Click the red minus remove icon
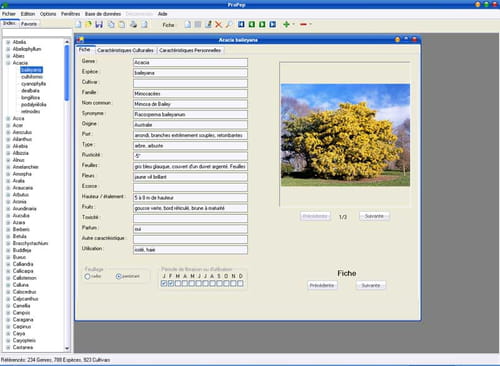 (303, 24)
